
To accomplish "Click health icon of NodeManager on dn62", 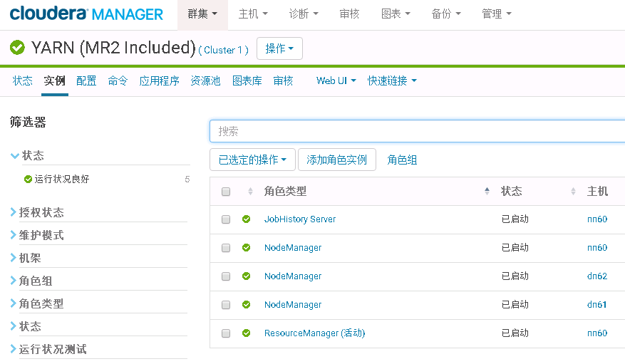I will (247, 276).
